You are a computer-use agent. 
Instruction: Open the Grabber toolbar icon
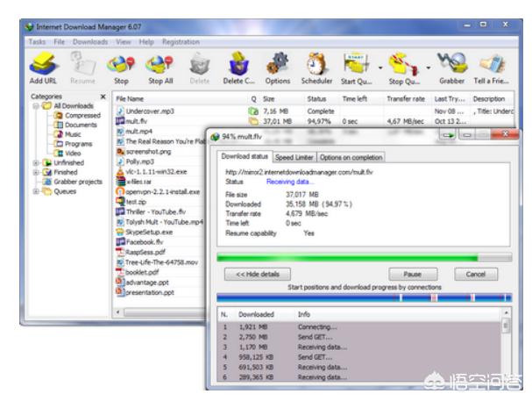pos(452,68)
